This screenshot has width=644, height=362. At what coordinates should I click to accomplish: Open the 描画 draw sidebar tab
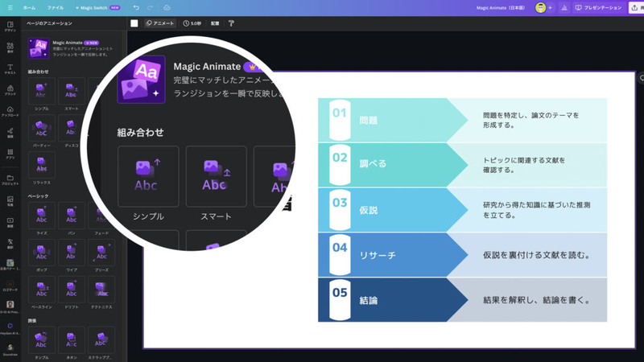click(x=10, y=133)
